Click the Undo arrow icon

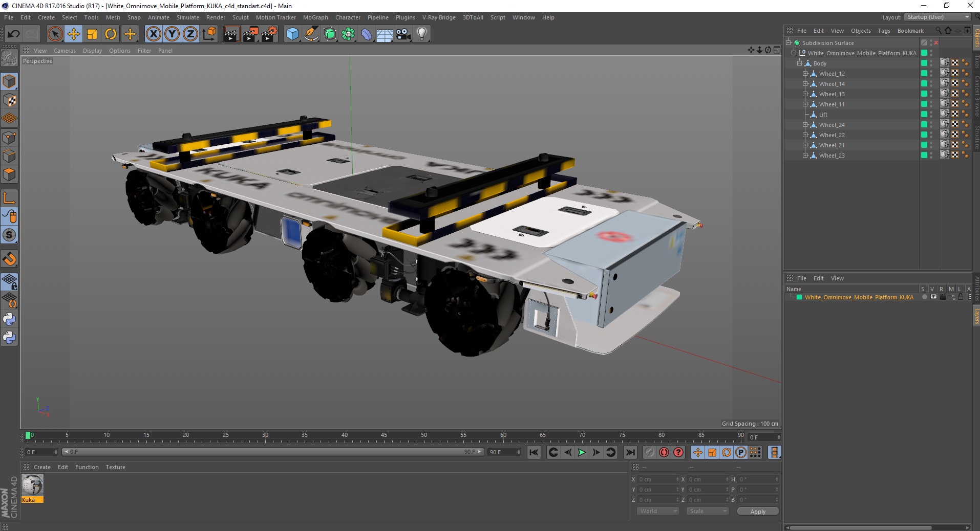13,34
